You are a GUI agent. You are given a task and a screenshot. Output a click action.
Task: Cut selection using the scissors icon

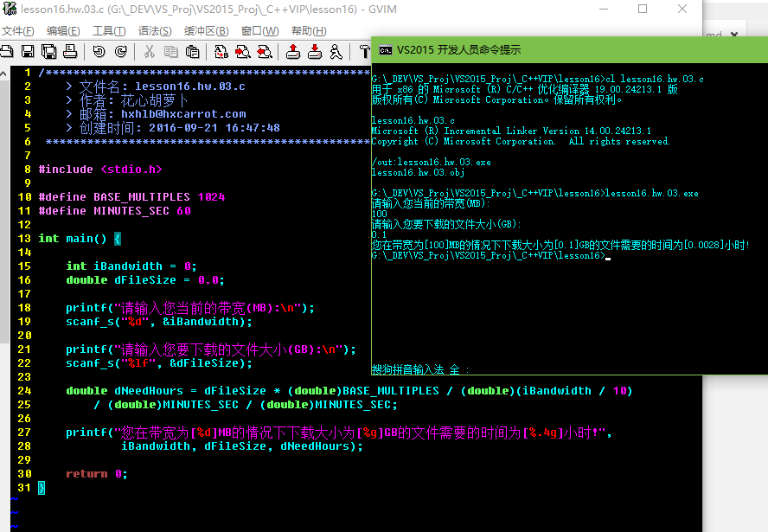pos(149,52)
